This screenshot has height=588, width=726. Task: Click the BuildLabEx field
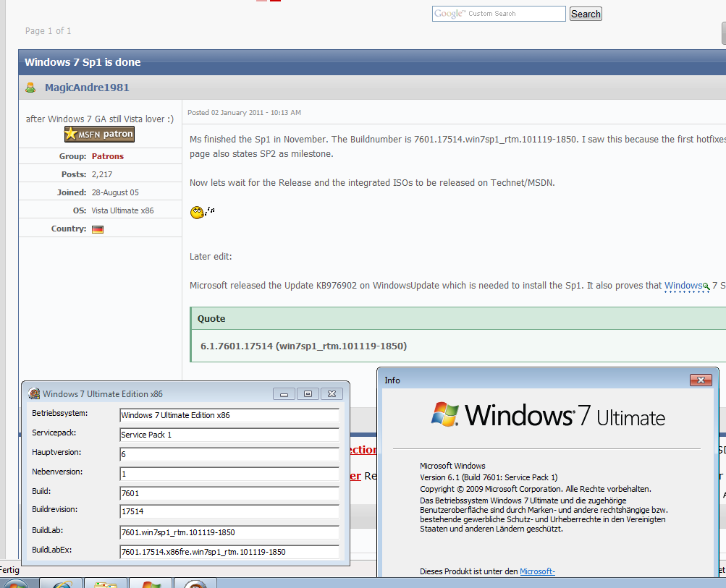[x=229, y=552]
